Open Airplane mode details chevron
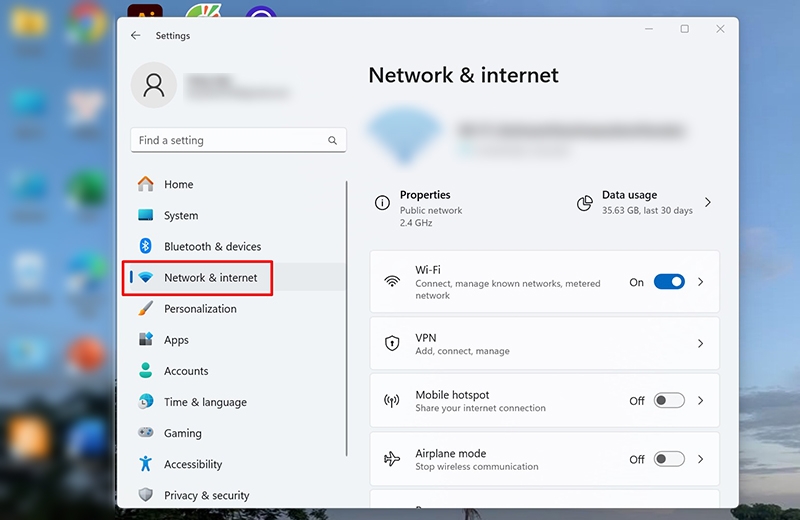 [x=701, y=459]
